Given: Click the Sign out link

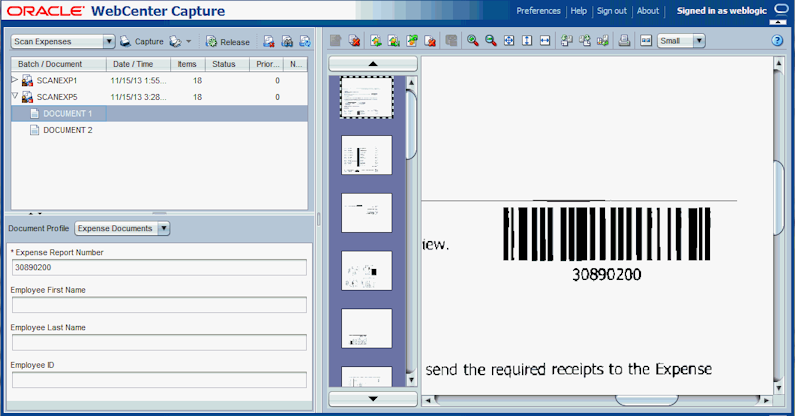Looking at the screenshot, I should [x=611, y=11].
